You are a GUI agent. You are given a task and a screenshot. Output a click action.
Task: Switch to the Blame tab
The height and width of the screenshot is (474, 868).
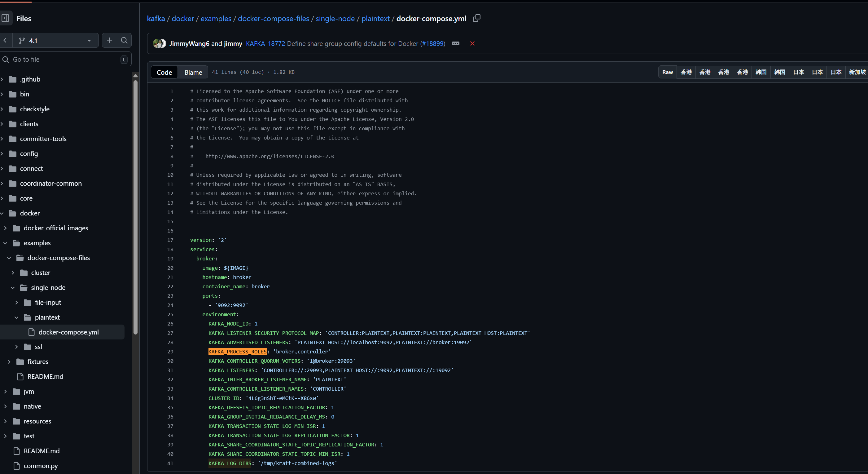click(x=193, y=72)
